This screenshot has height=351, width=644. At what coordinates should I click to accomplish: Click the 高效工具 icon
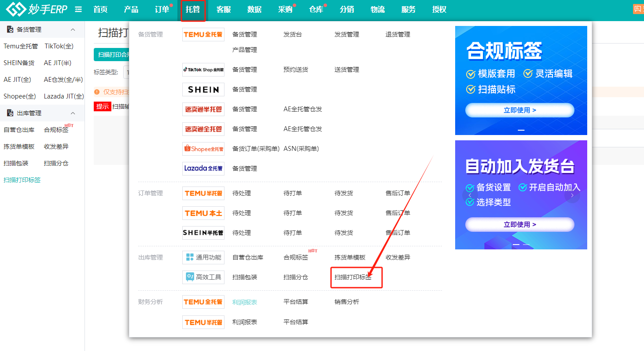click(x=203, y=277)
